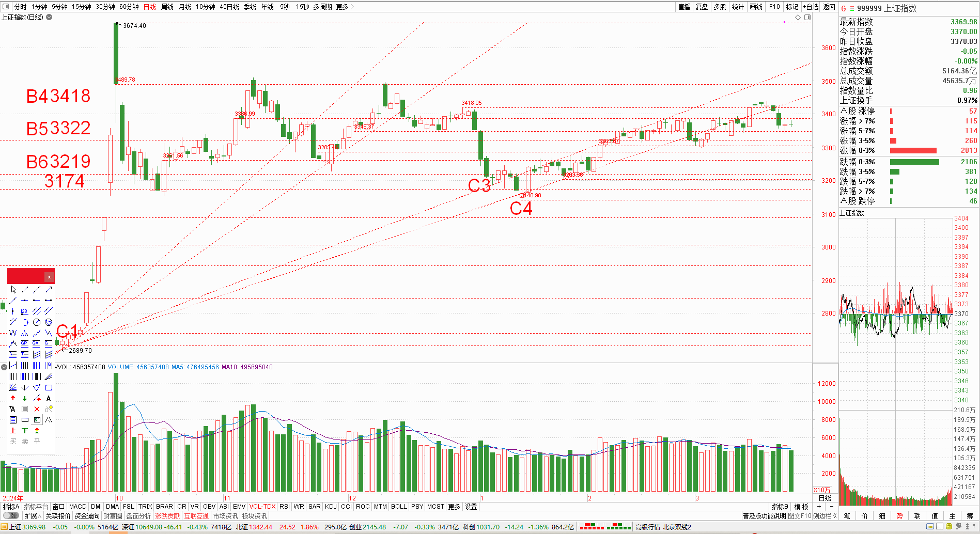This screenshot has height=534, width=980.
Task: Click the 复盘 review button
Action: pyautogui.click(x=702, y=7)
